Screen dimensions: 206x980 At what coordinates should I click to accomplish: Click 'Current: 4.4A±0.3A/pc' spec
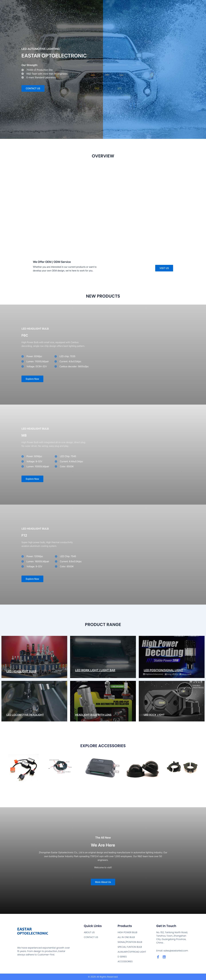click(72, 461)
